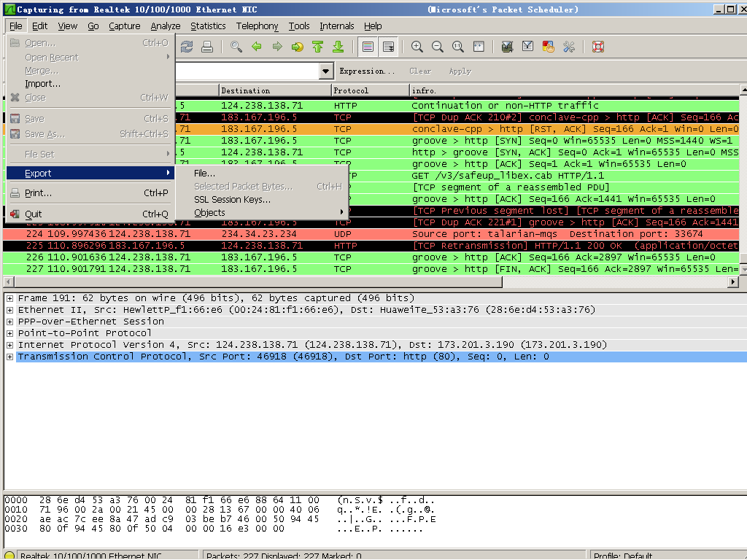
Task: Click the zoom in magnifier icon
Action: pyautogui.click(x=417, y=47)
